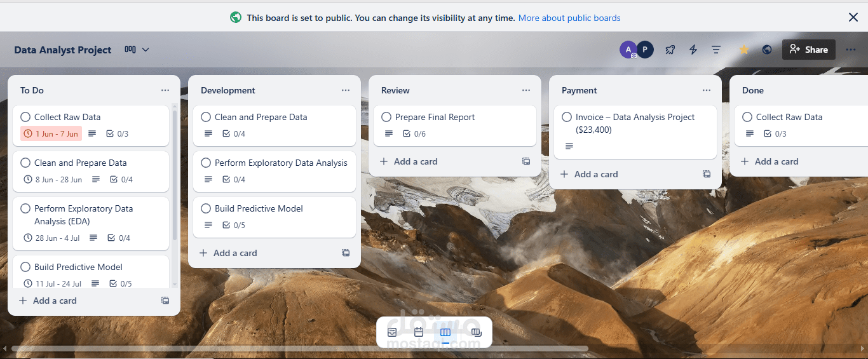Open the Review list actions menu
Screen dimensions: 868x359
[526, 90]
